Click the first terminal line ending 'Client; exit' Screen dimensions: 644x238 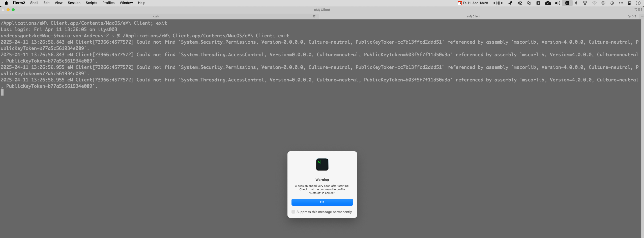point(84,23)
